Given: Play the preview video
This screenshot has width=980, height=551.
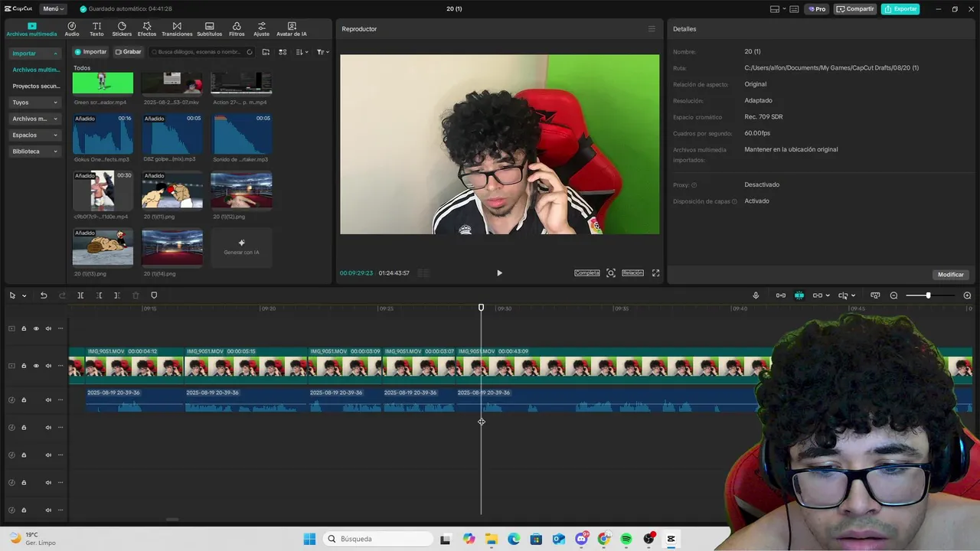Looking at the screenshot, I should click(499, 273).
